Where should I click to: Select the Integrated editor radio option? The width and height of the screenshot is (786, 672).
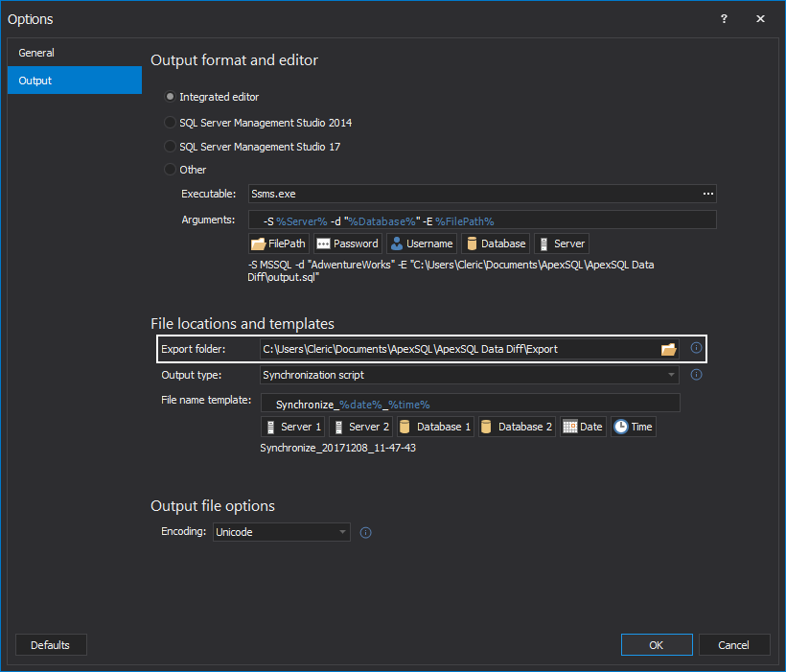pyautogui.click(x=171, y=97)
